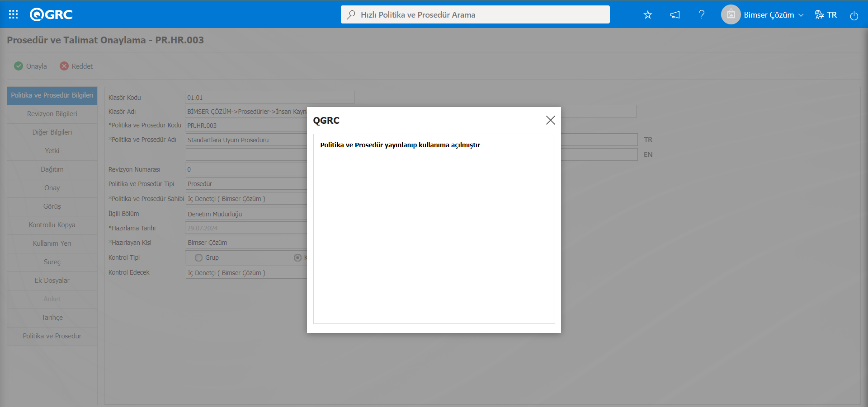Select Politika ve Prosedür Bilgileri tab
This screenshot has width=868, height=407.
pos(52,95)
